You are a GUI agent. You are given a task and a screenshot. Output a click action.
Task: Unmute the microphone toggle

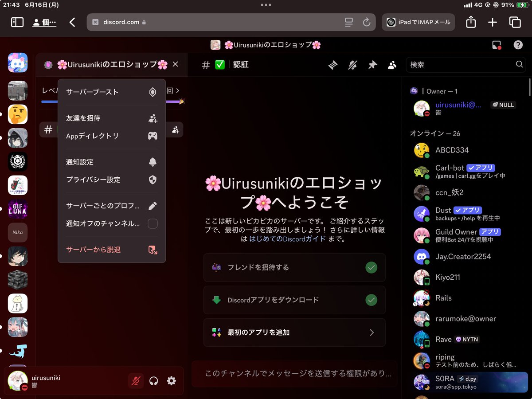136,381
